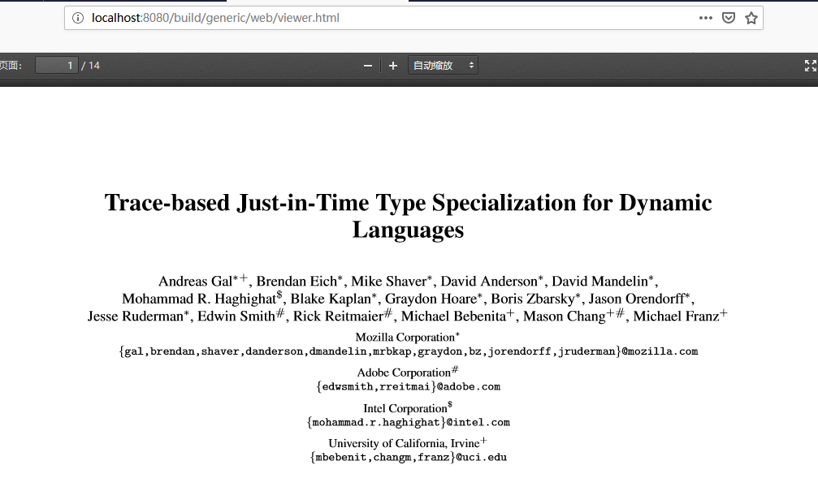Click the mohammad.r.haghighat@intel.com email
The image size is (818, 504).
(x=409, y=423)
